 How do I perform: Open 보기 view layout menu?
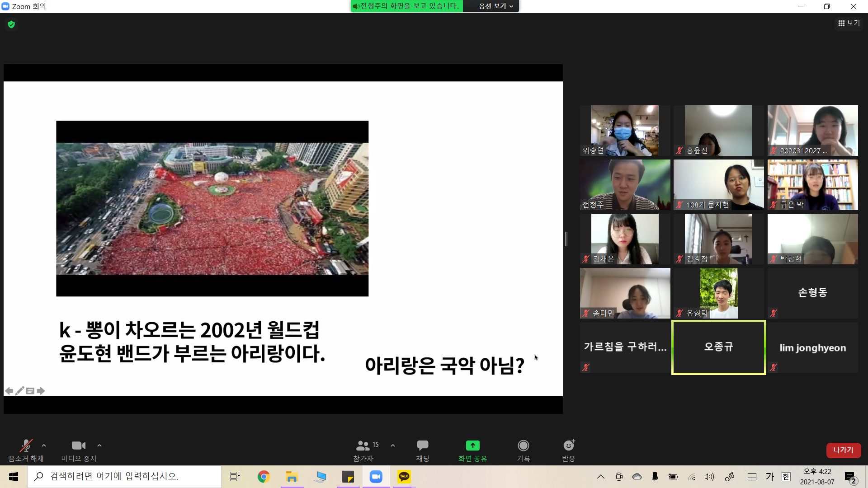(849, 23)
